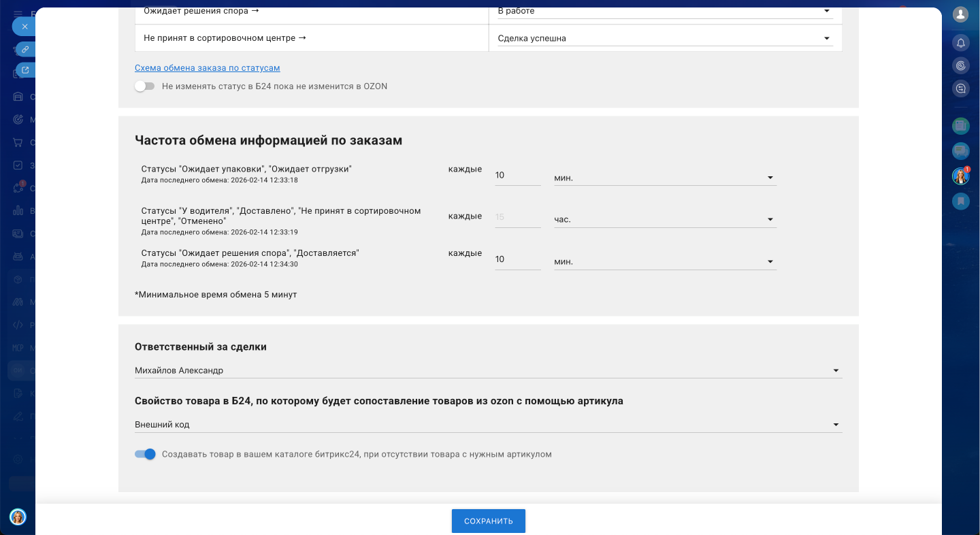980x535 pixels.
Task: Click the 'Не принят в сортировочном центре →' row label
Action: click(225, 38)
